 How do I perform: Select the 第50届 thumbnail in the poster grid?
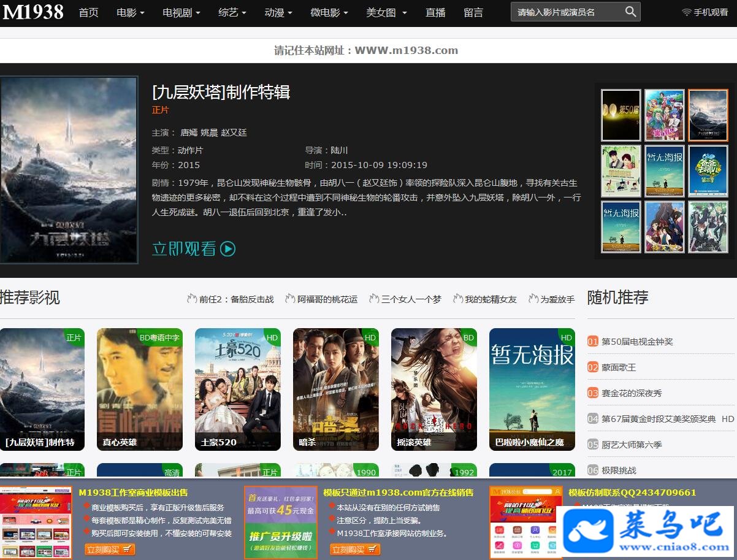[621, 115]
